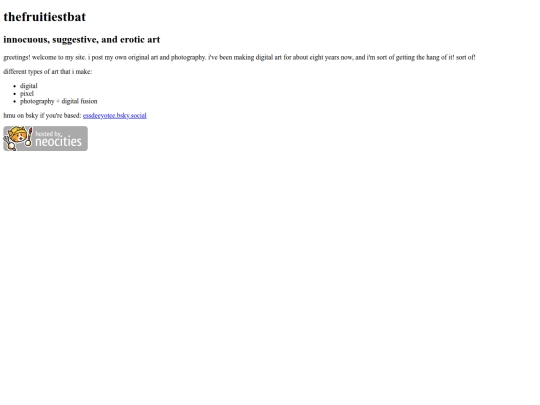Click the "pixel" list item
Image resolution: width=540 pixels, height=405 pixels.
27,94
